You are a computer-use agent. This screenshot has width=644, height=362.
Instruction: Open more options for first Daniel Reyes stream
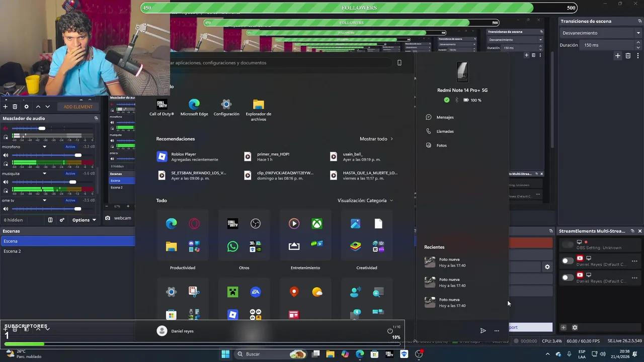click(x=634, y=261)
